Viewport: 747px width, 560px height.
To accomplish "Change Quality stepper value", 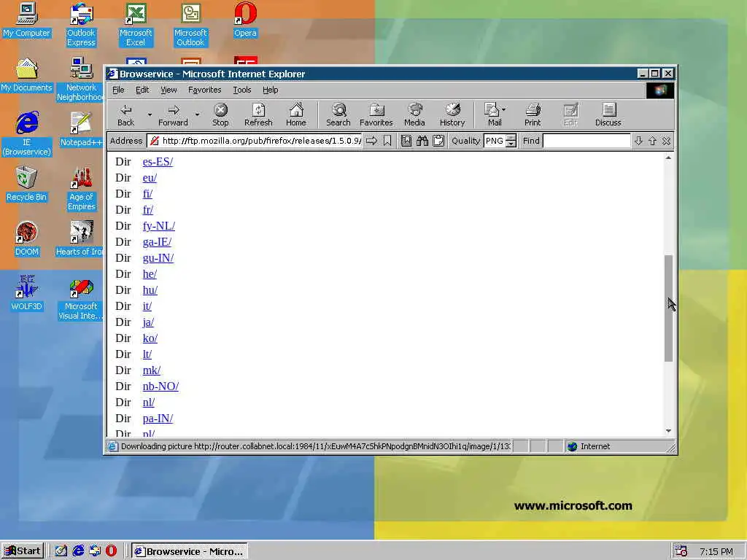I will [511, 141].
